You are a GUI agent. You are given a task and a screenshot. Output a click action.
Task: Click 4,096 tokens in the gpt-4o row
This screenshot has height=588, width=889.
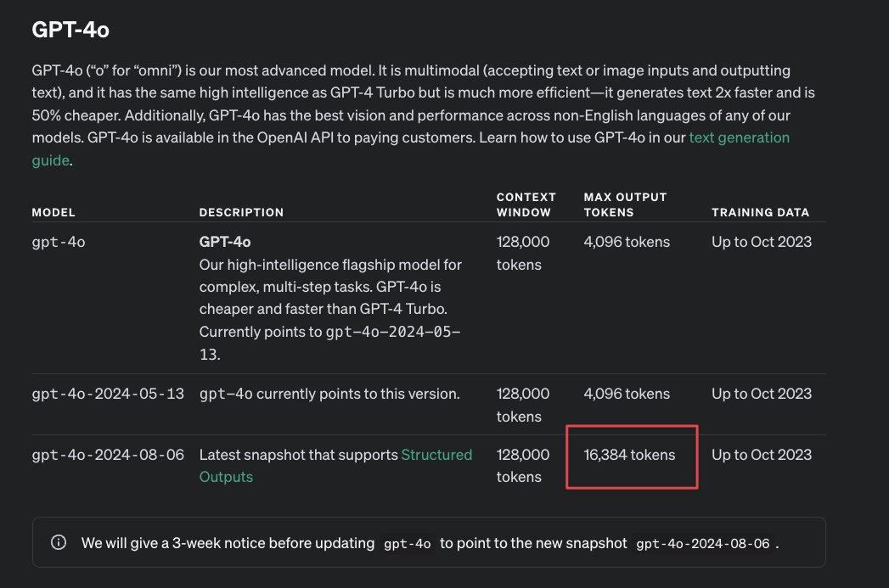(627, 242)
